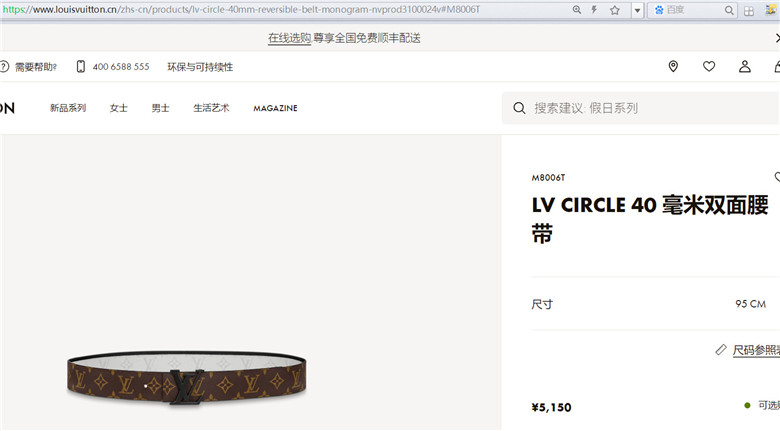
Task: Open the 尺码参照表 size guide link
Action: 756,350
